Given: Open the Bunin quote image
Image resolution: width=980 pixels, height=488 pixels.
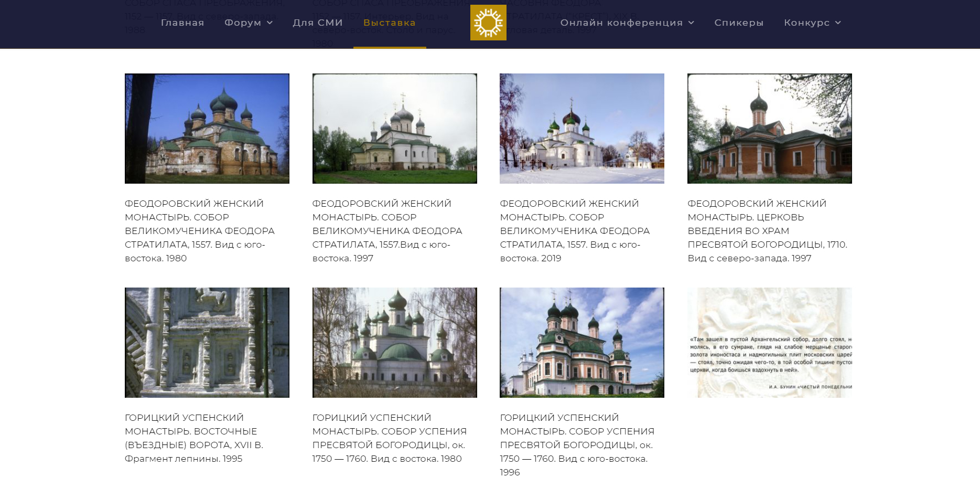Looking at the screenshot, I should [769, 343].
